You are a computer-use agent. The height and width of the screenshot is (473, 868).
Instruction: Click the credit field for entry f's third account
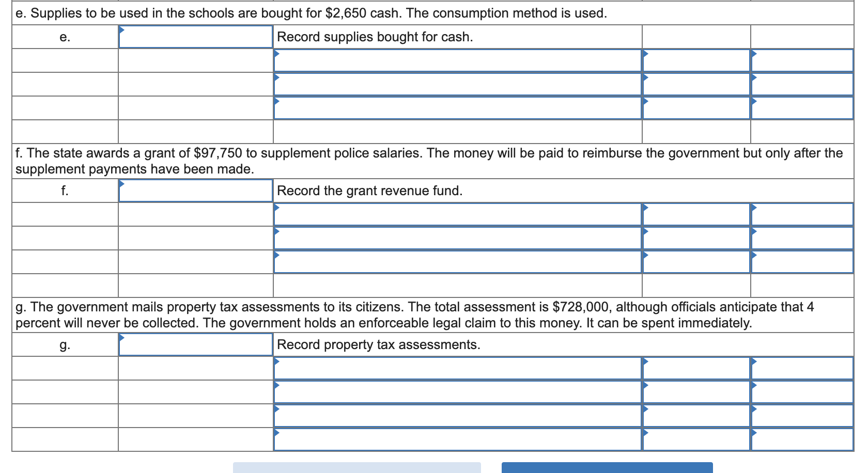(x=802, y=262)
